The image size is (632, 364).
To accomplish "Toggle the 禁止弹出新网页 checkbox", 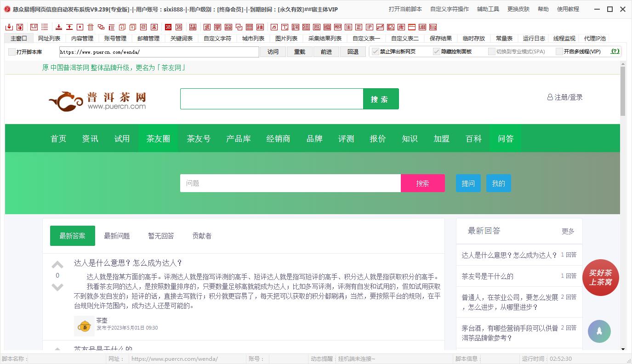I will 376,51.
